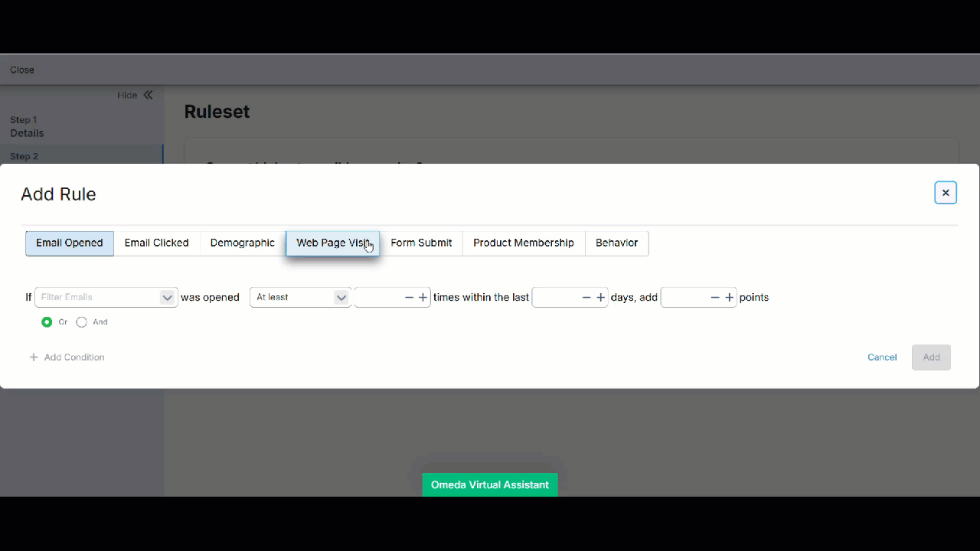Close the Add Rule dialog with X

946,193
